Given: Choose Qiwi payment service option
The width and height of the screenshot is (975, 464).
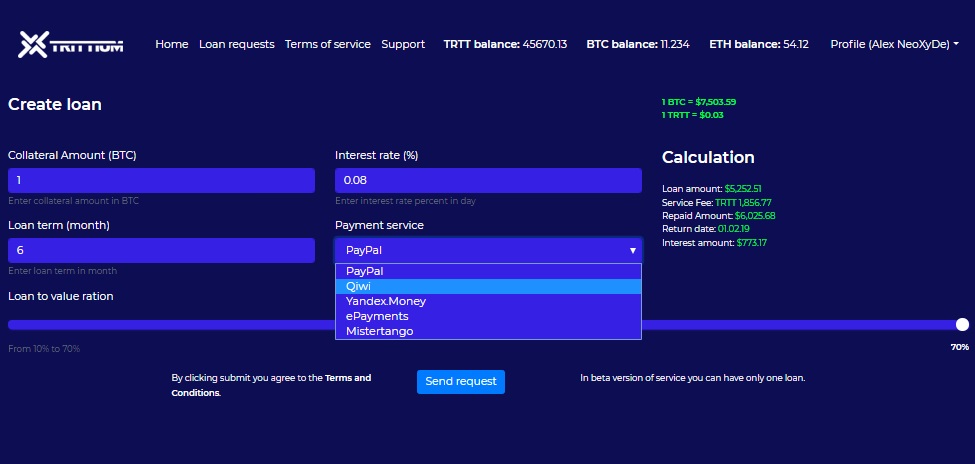Looking at the screenshot, I should pos(488,286).
